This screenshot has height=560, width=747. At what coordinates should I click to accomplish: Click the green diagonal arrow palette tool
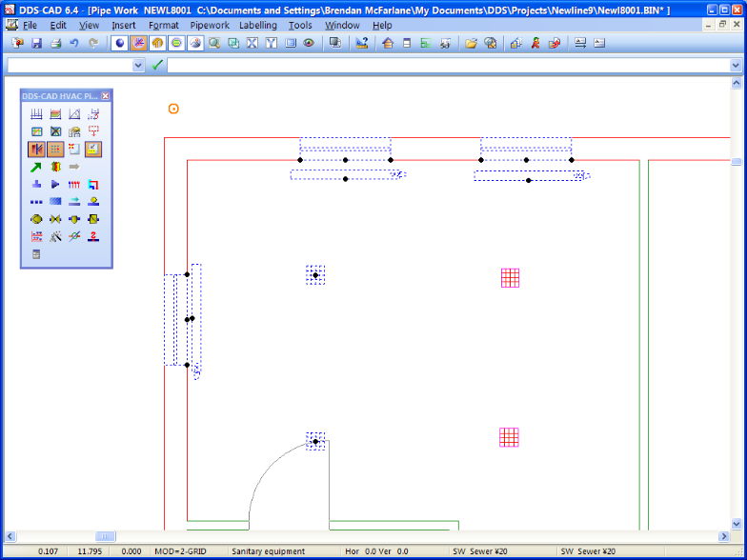click(x=36, y=168)
